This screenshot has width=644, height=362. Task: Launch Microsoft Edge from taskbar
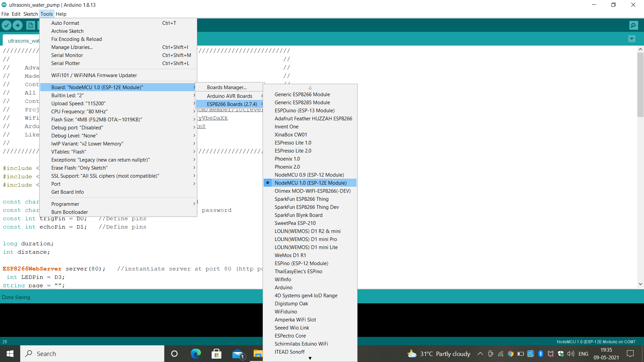coord(196,354)
